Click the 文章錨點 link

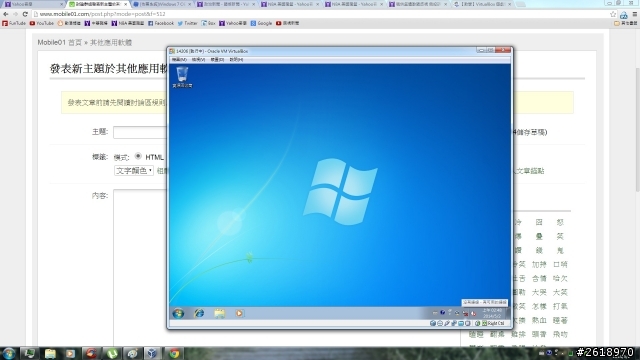[x=529, y=171]
